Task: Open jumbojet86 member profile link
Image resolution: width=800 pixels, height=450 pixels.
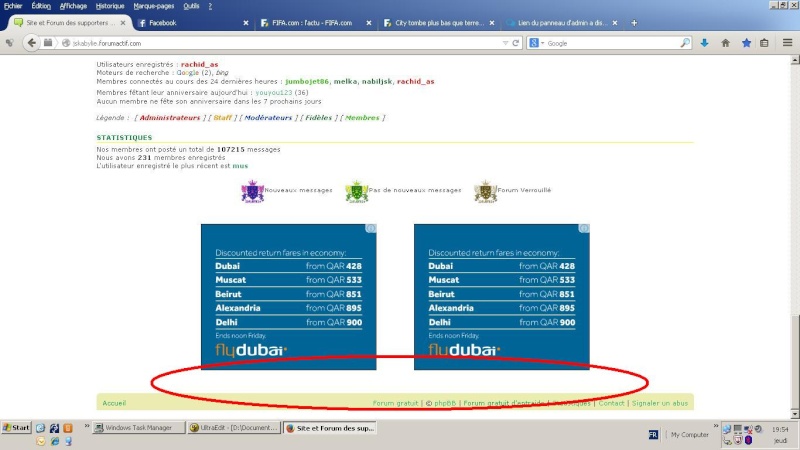Action: 307,81
